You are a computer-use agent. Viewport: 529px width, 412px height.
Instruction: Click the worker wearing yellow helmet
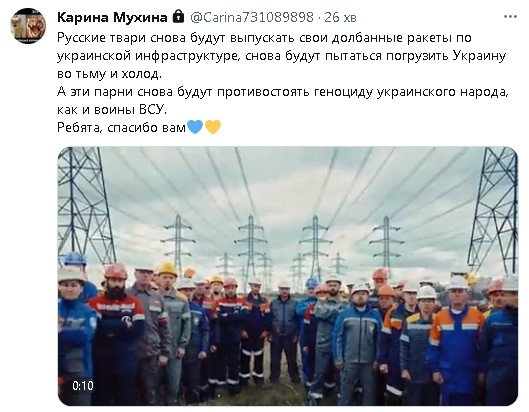pyautogui.click(x=170, y=324)
